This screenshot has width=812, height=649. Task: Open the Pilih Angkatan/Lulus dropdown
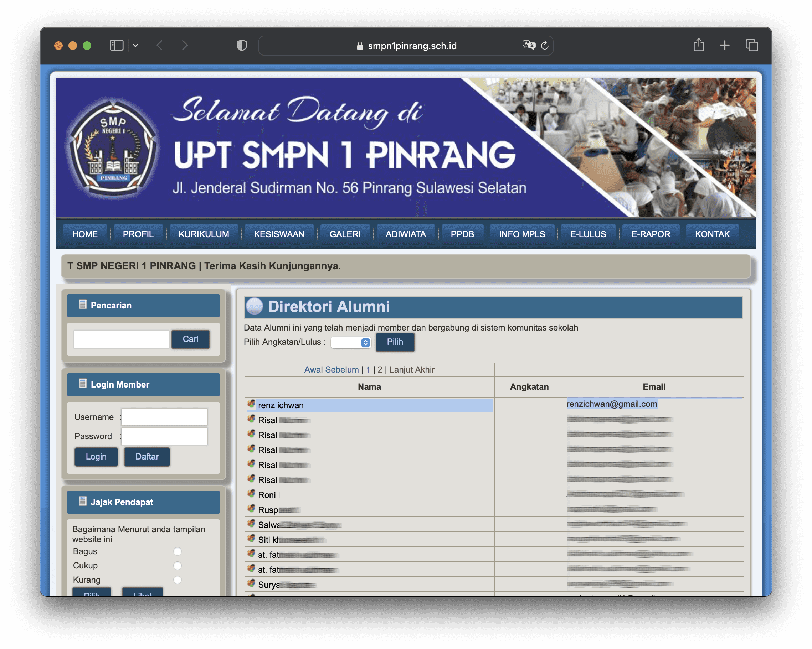tap(351, 343)
